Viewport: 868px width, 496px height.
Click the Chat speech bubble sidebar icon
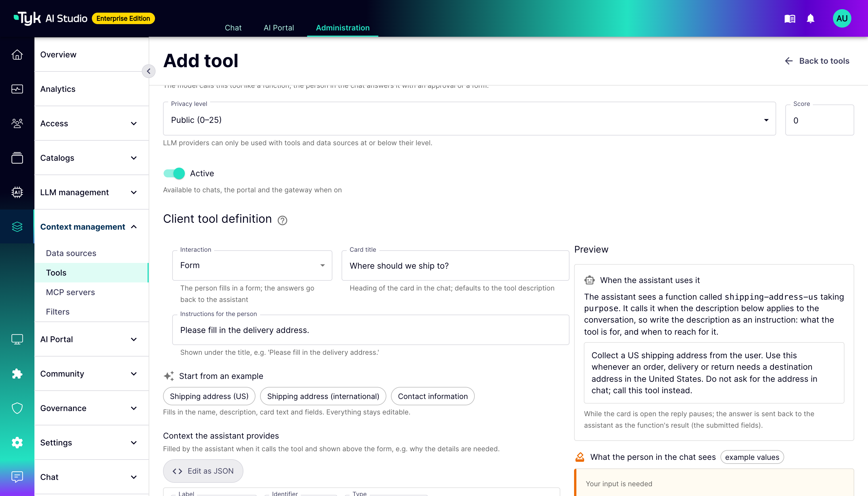coord(17,477)
